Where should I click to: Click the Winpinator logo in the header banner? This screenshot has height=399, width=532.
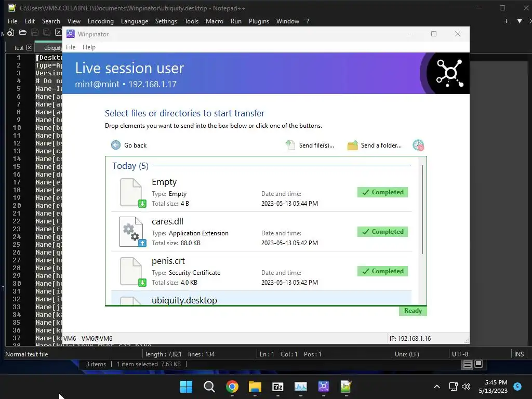point(449,73)
